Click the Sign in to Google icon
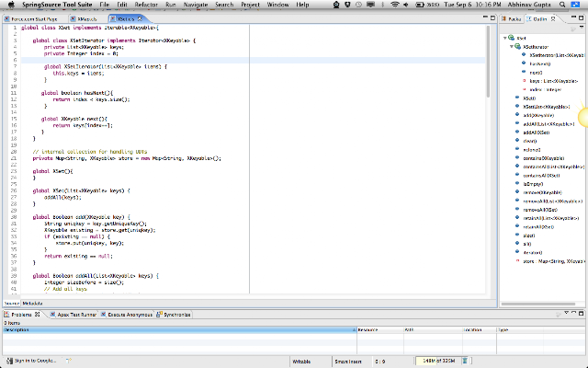Image resolution: width=588 pixels, height=368 pixels. tap(9, 361)
